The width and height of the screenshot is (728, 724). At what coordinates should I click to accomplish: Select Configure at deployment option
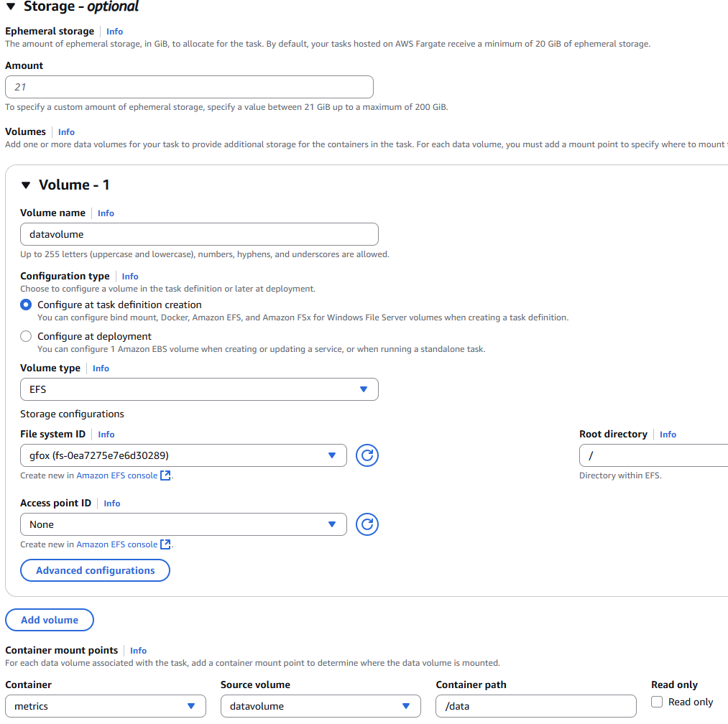[27, 336]
